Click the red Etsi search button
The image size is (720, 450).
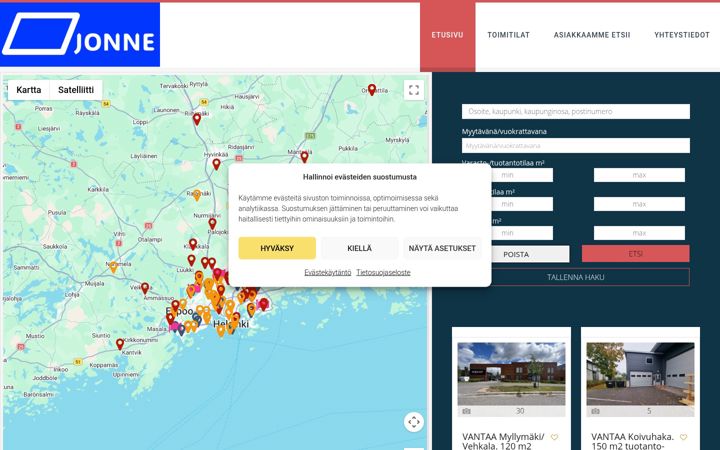click(x=636, y=253)
